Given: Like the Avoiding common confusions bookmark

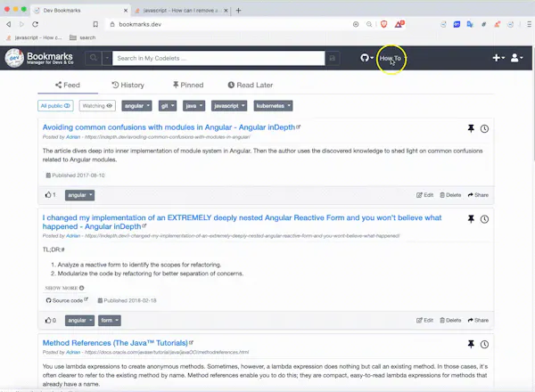Looking at the screenshot, I should click(x=50, y=194).
